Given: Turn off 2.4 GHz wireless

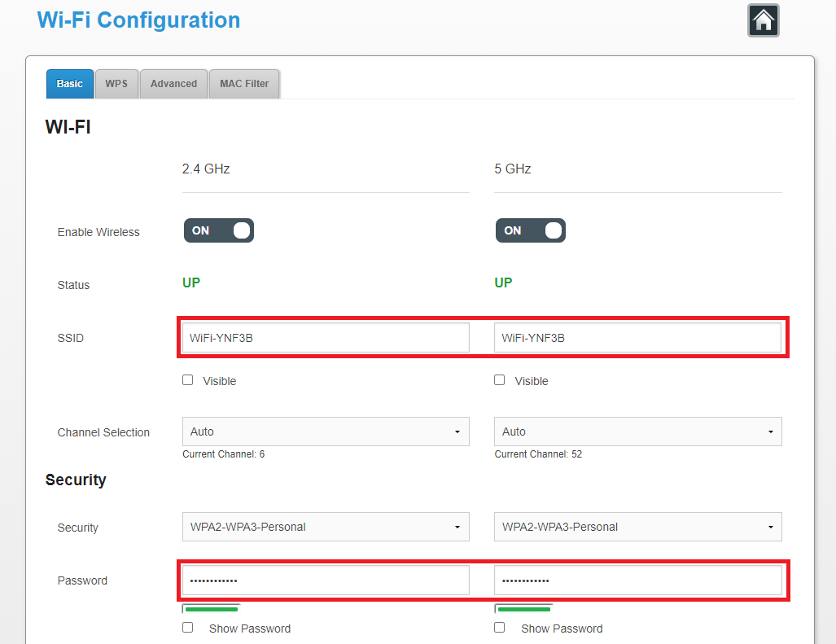Looking at the screenshot, I should [x=218, y=230].
